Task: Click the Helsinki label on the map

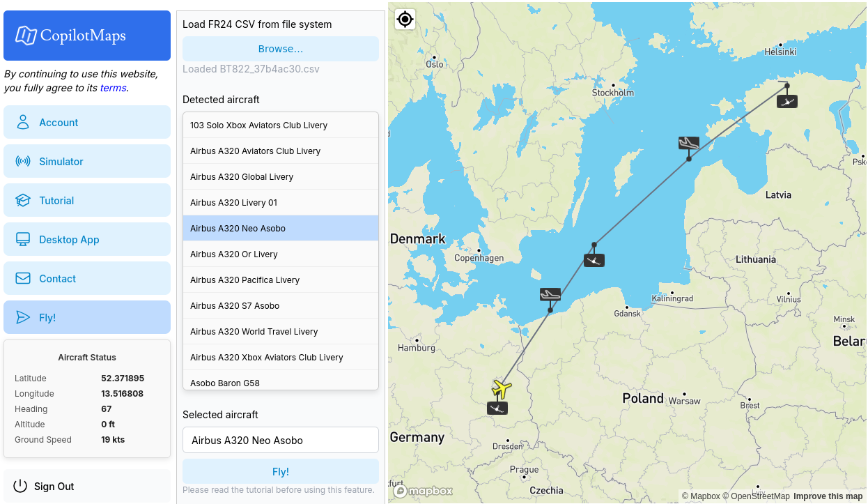Action: [x=780, y=52]
